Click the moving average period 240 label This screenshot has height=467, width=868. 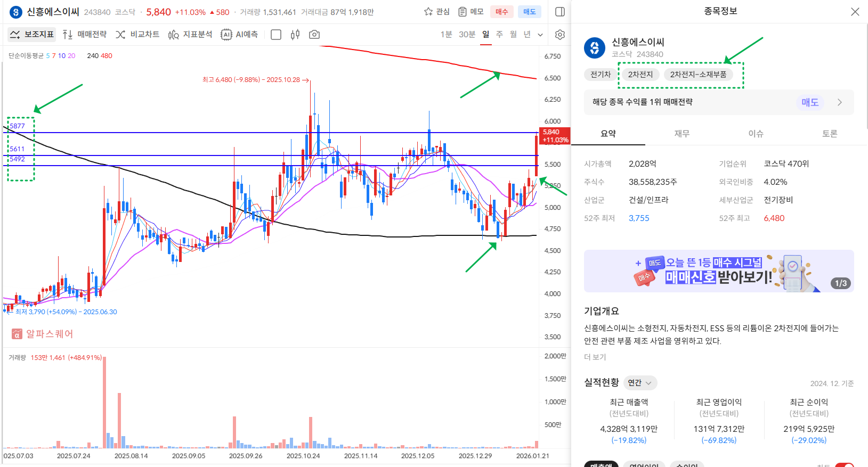93,56
